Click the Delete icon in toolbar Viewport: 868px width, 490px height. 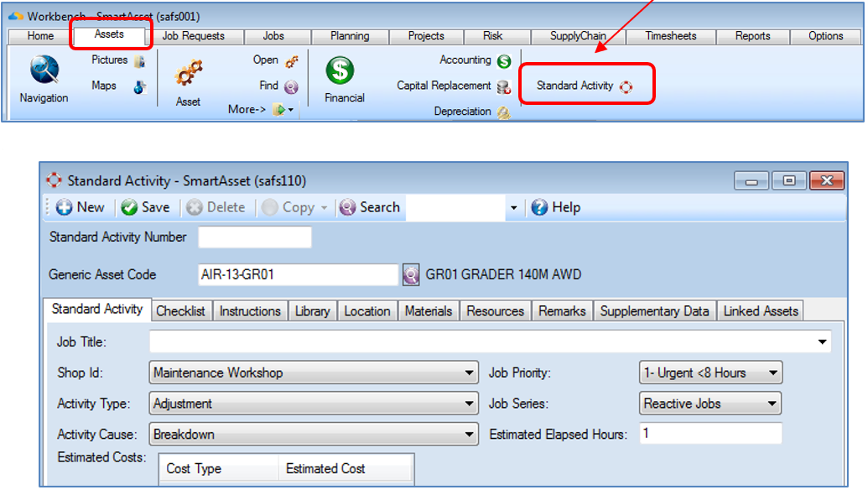(x=195, y=207)
